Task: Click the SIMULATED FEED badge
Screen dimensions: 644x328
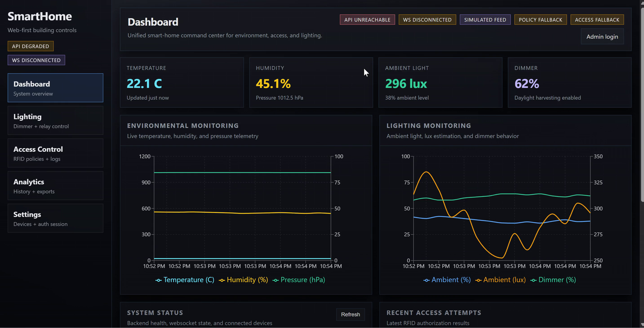Action: [x=485, y=20]
